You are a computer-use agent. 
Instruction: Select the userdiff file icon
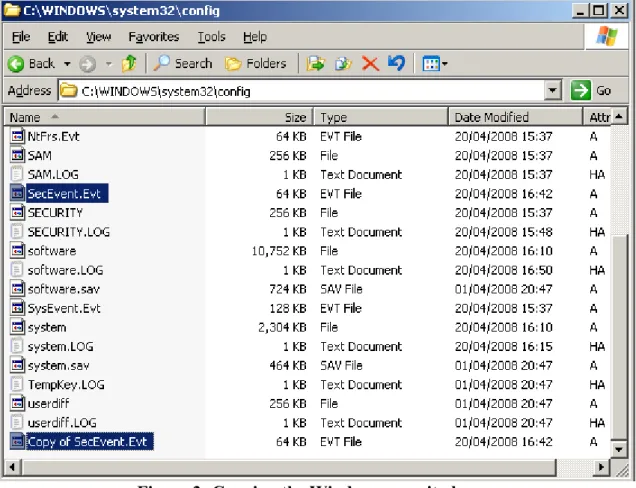(17, 403)
